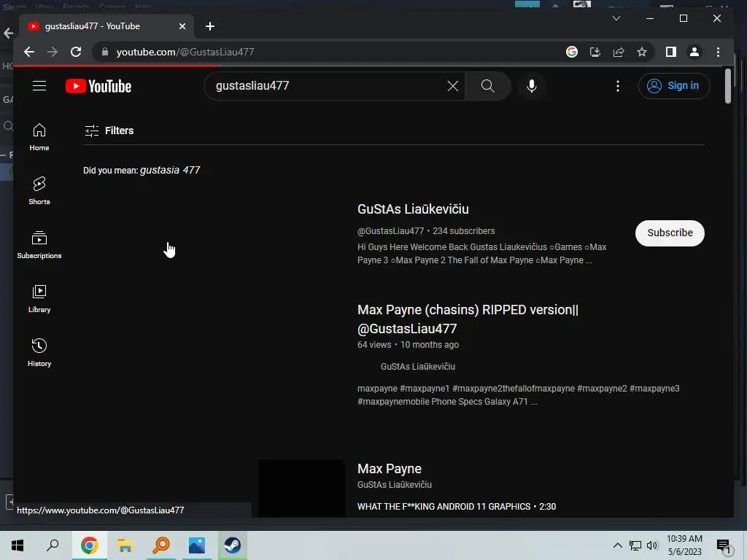Click the site lock icon

[x=105, y=52]
